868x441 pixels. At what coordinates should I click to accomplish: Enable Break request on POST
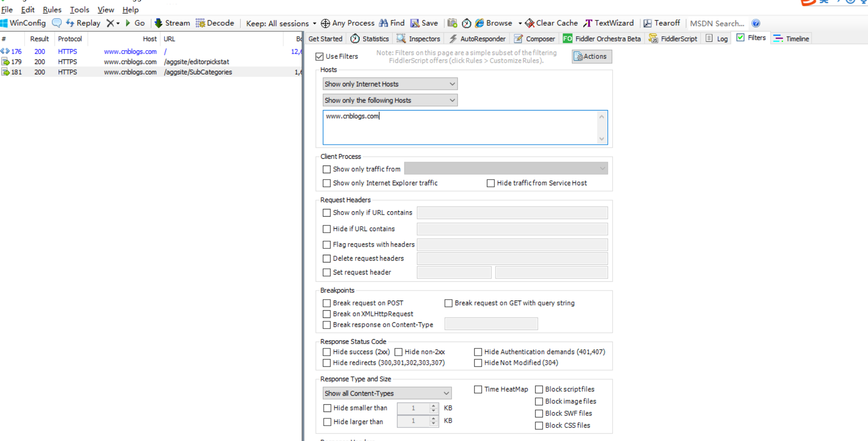327,303
